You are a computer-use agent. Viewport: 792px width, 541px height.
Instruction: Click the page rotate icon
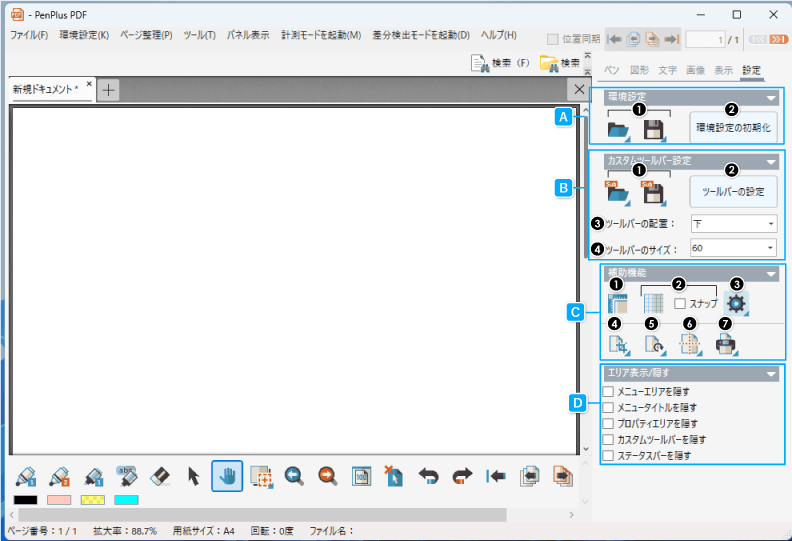pyautogui.click(x=655, y=346)
